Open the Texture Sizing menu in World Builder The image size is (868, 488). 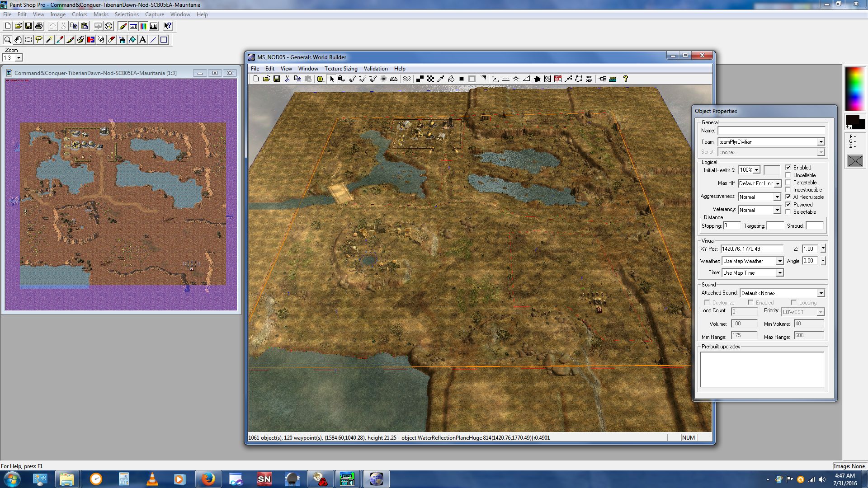pyautogui.click(x=341, y=69)
